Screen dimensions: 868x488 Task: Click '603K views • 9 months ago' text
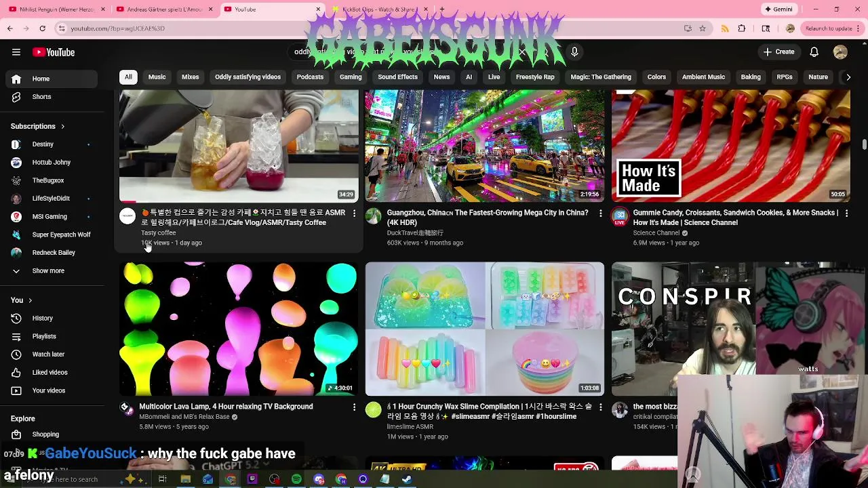pyautogui.click(x=425, y=243)
